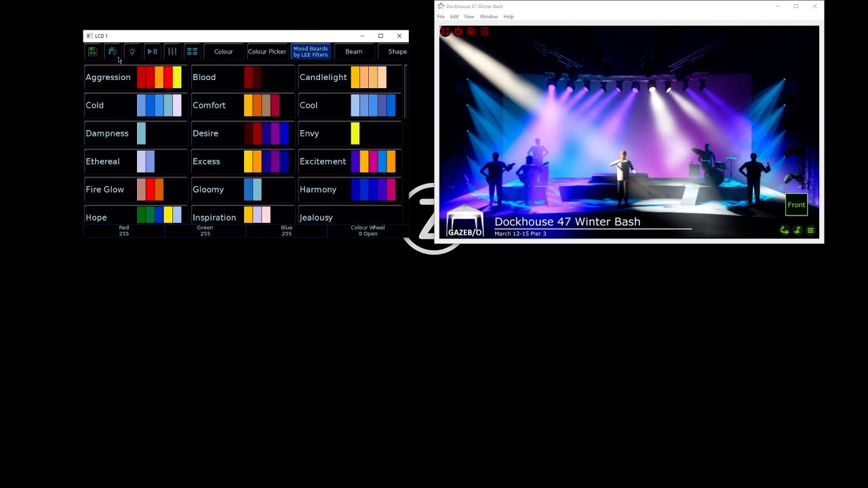Select the Desire mood board
This screenshot has height=488, width=868.
(x=243, y=134)
